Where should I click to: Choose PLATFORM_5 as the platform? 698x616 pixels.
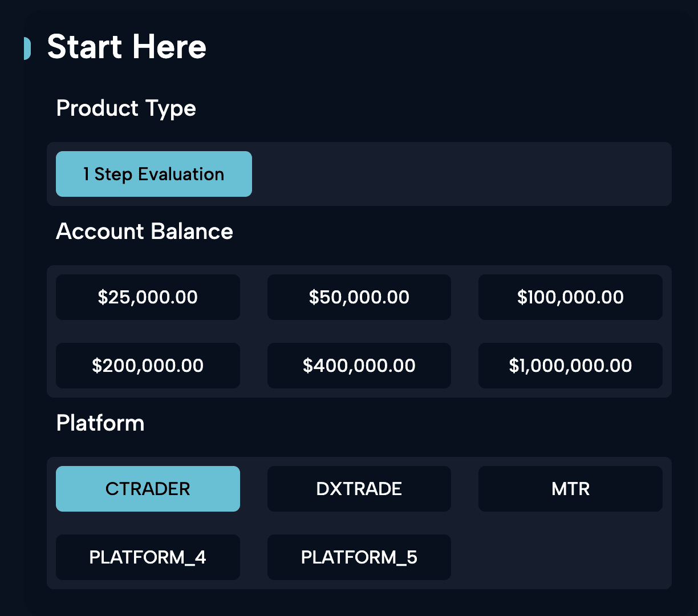point(359,557)
